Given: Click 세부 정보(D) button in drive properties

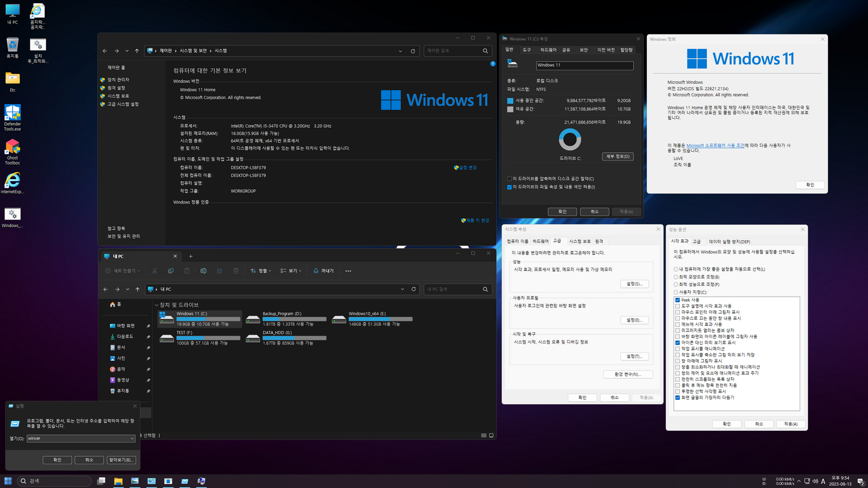Looking at the screenshot, I should point(618,156).
